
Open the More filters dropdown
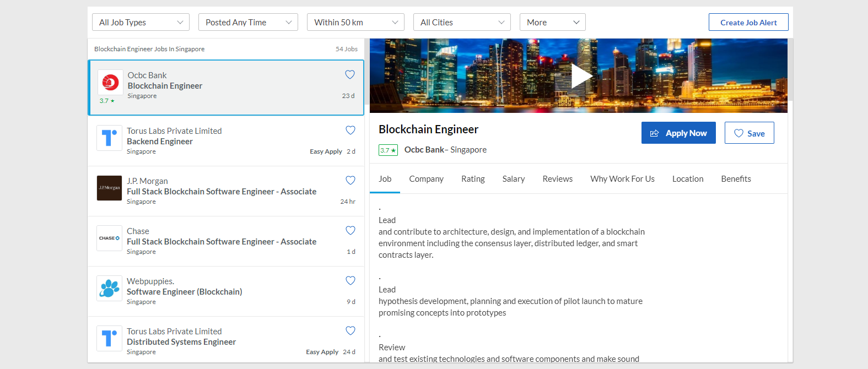(552, 22)
